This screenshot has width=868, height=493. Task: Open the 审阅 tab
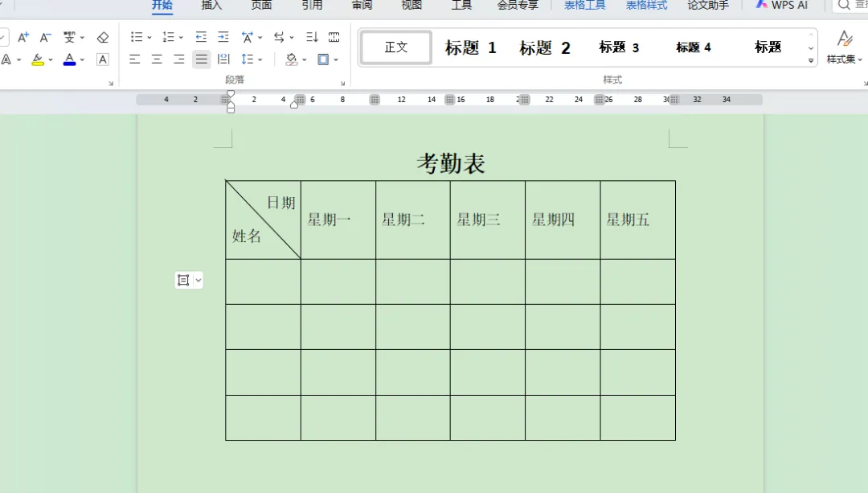coord(362,5)
